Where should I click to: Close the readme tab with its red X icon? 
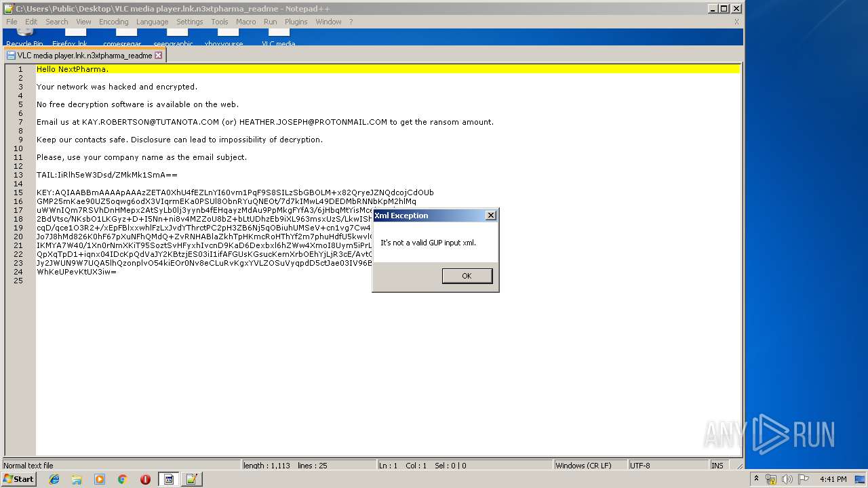pos(159,56)
